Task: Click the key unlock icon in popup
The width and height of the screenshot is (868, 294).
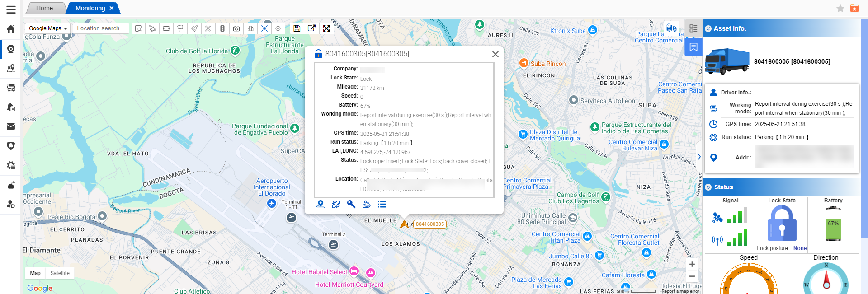Action: click(x=351, y=204)
